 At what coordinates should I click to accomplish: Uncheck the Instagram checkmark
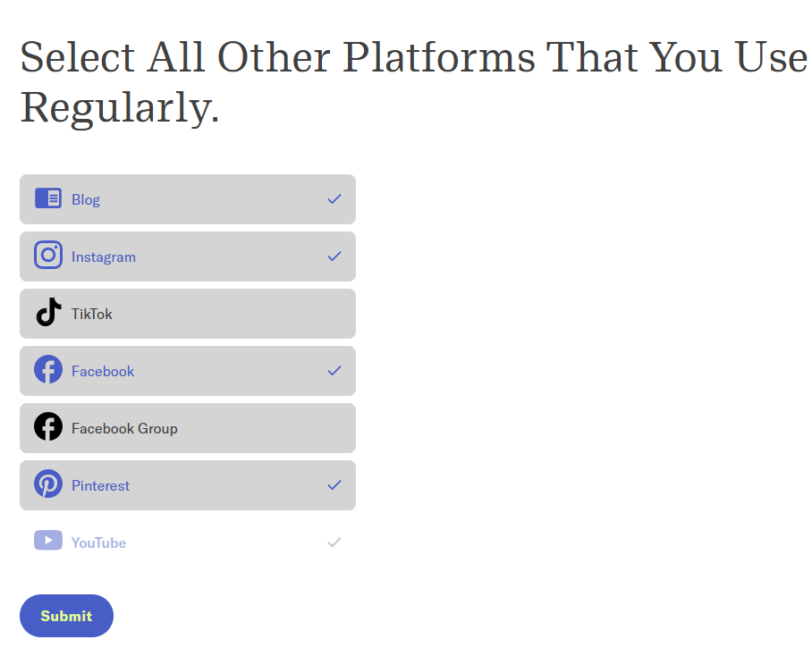coord(334,257)
